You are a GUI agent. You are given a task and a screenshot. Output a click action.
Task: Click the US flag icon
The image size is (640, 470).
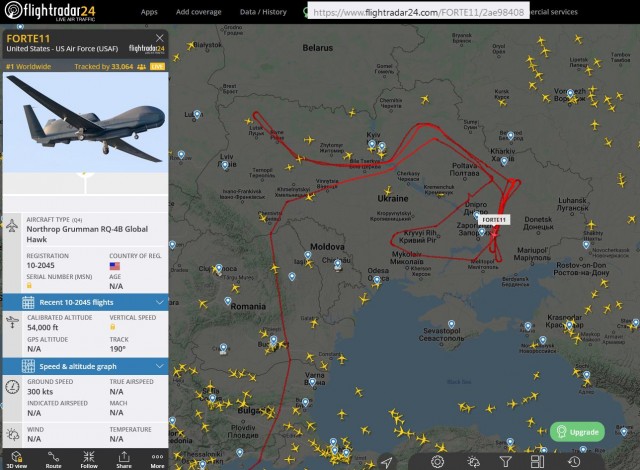[115, 266]
